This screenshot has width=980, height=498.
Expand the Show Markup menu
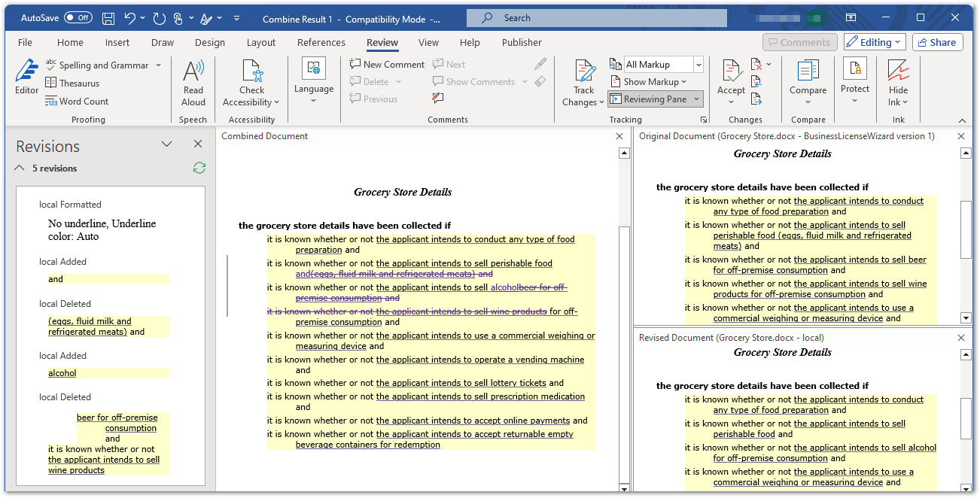[x=648, y=82]
